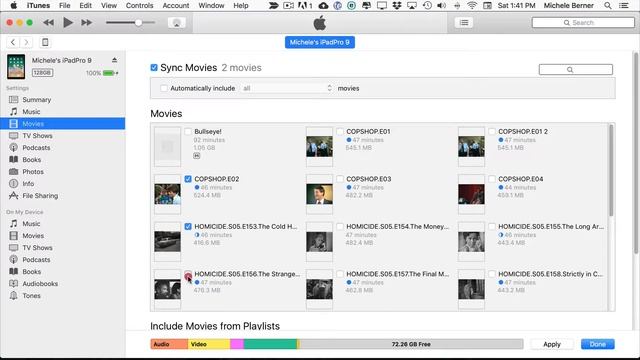Go back with the left chevron
The image size is (640, 360).
click(x=13, y=42)
